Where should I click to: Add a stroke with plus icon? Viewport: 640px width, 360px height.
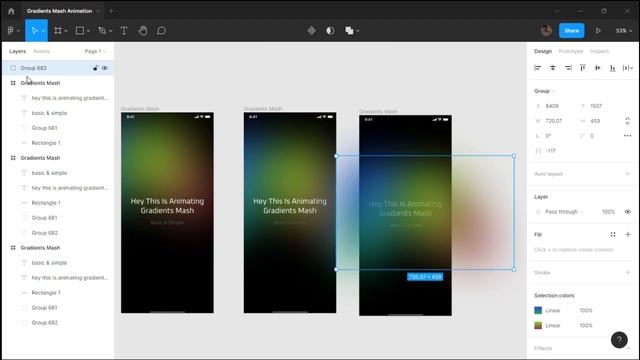point(628,272)
